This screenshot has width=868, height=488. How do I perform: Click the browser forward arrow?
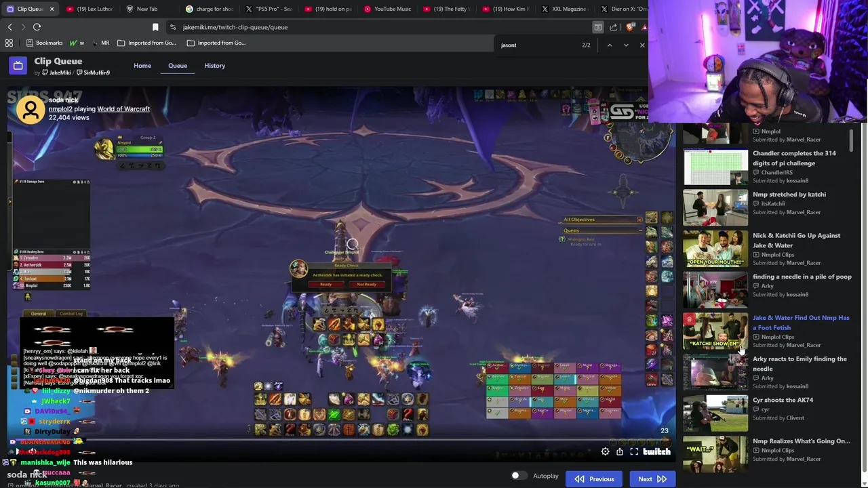click(23, 27)
